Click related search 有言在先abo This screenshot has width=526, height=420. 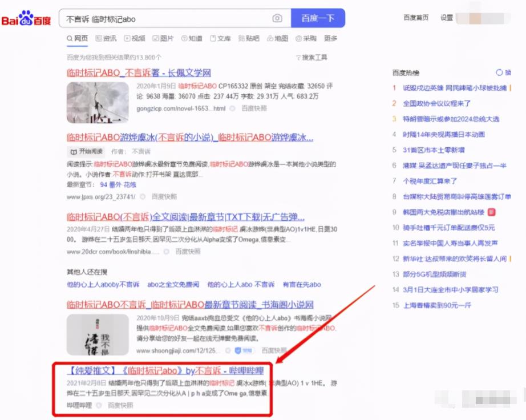pos(302,285)
